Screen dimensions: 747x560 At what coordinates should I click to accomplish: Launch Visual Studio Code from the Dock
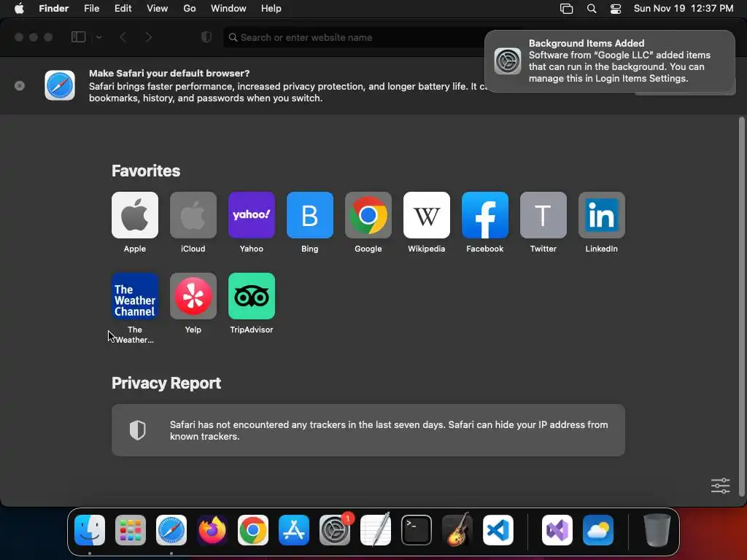tap(498, 530)
